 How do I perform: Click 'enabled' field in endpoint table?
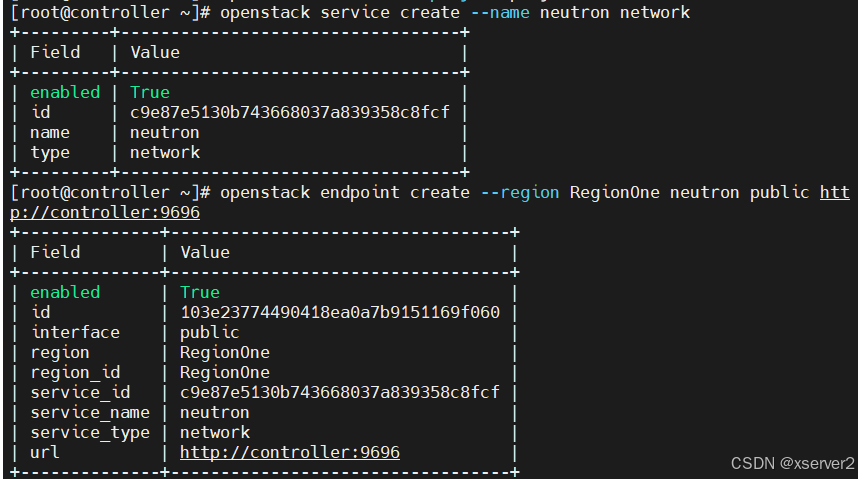coord(65,292)
